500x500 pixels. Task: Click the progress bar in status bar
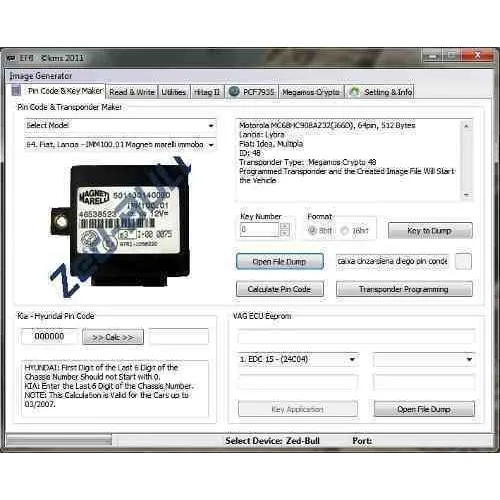click(x=59, y=441)
